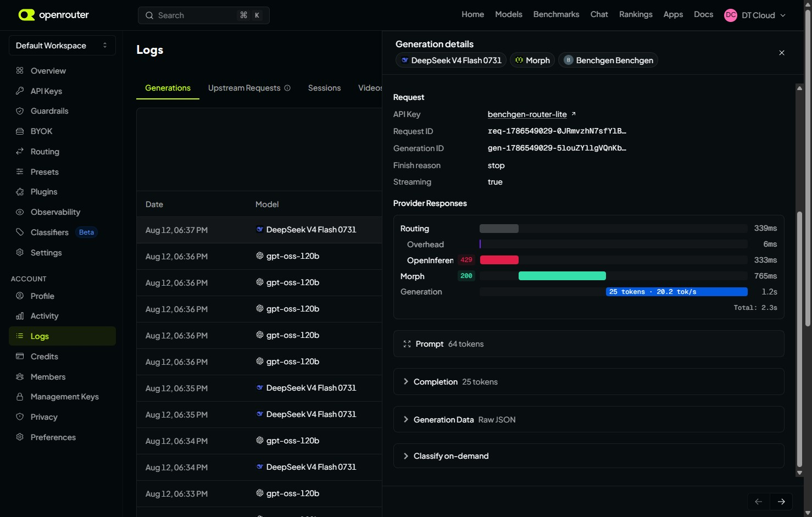
Task: Click the DeepSeek V4 Flash 0731 model chip
Action: tap(451, 60)
